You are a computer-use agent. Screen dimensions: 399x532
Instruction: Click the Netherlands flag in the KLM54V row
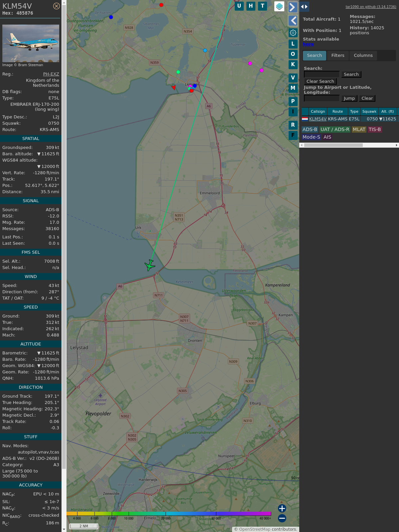(x=305, y=119)
